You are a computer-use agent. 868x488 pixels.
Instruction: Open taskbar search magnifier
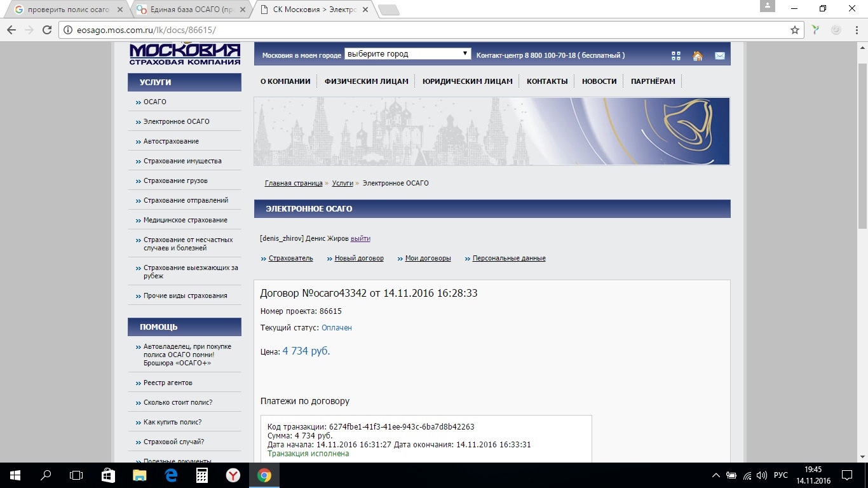[x=46, y=475]
